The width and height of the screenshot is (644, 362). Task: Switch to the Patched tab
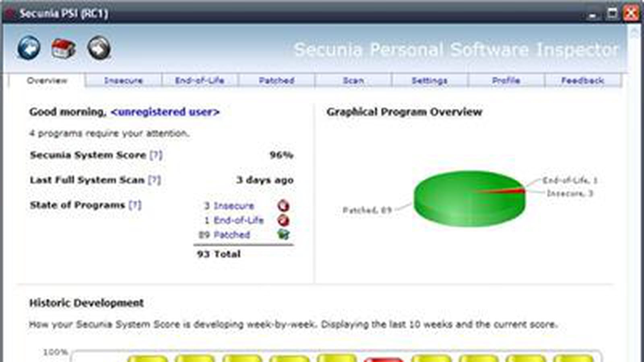point(277,80)
